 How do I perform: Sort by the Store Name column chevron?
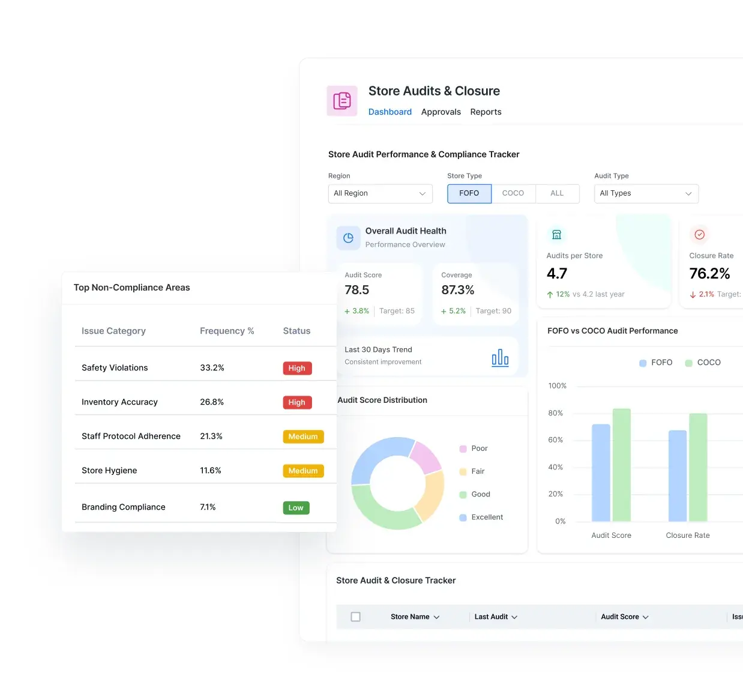pos(436,617)
